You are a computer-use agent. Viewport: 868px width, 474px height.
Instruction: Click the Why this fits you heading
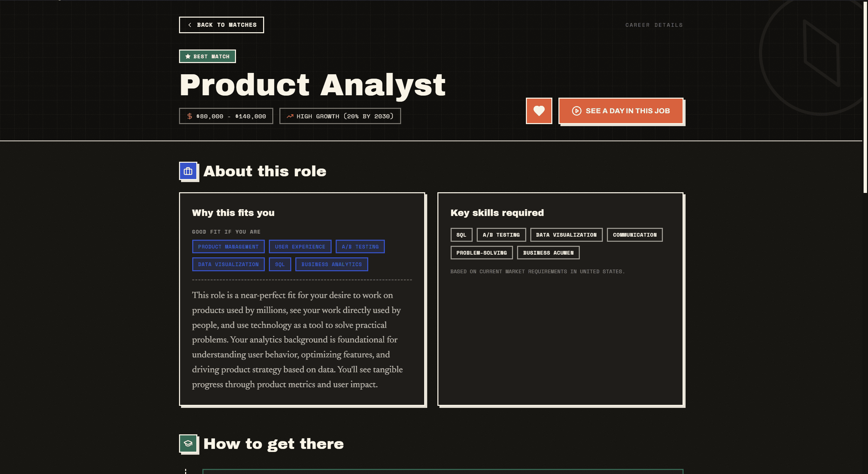[x=233, y=213]
